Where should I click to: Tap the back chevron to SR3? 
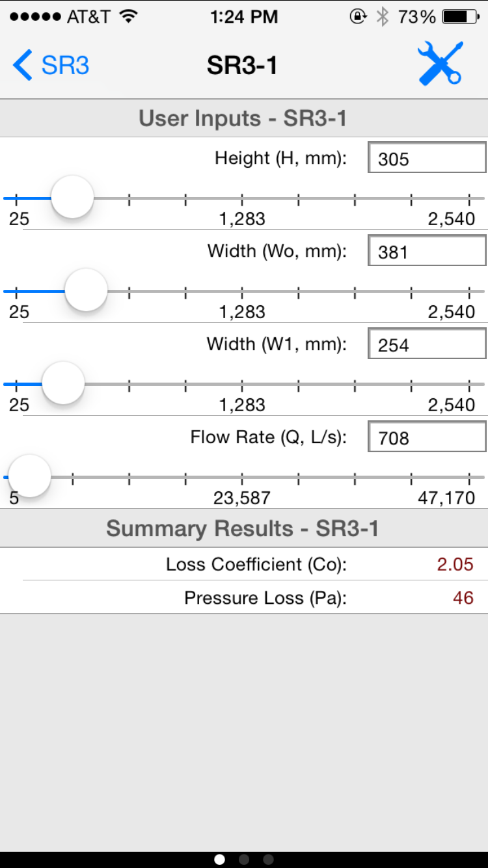click(x=23, y=66)
